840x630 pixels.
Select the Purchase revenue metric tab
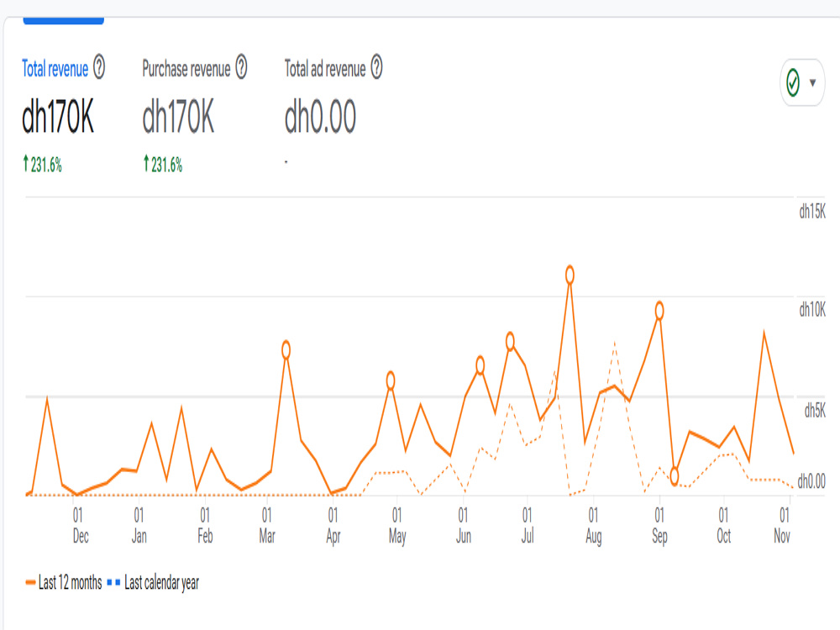point(186,69)
